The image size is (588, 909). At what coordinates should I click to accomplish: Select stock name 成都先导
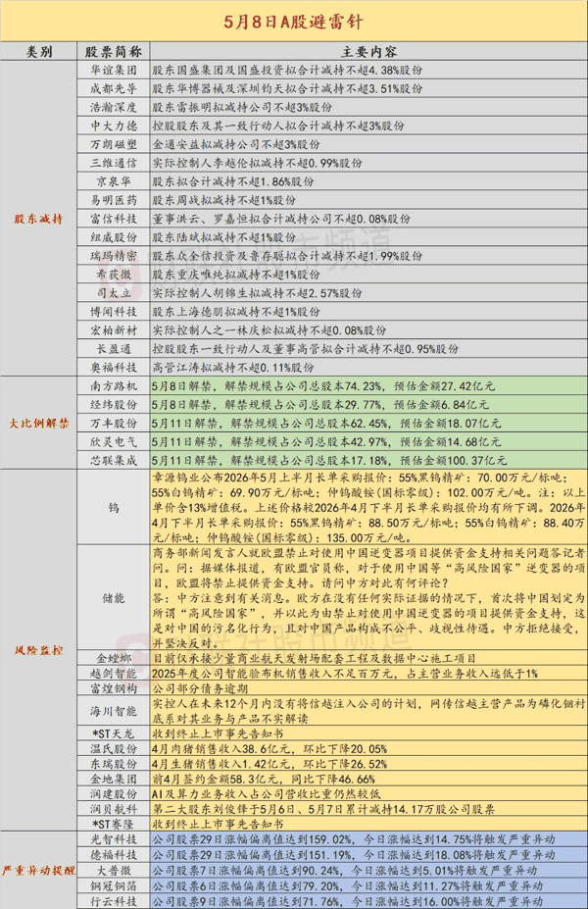point(114,88)
